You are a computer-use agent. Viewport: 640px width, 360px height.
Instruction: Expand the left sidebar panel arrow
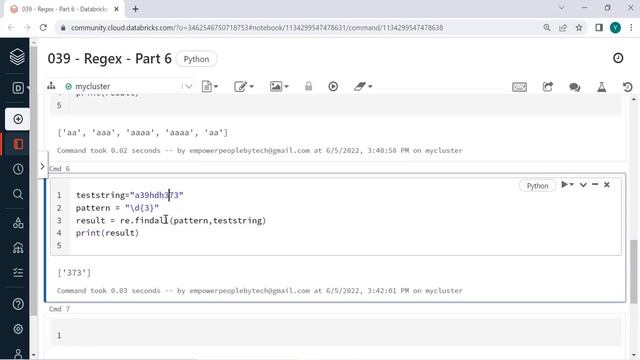coord(42,166)
